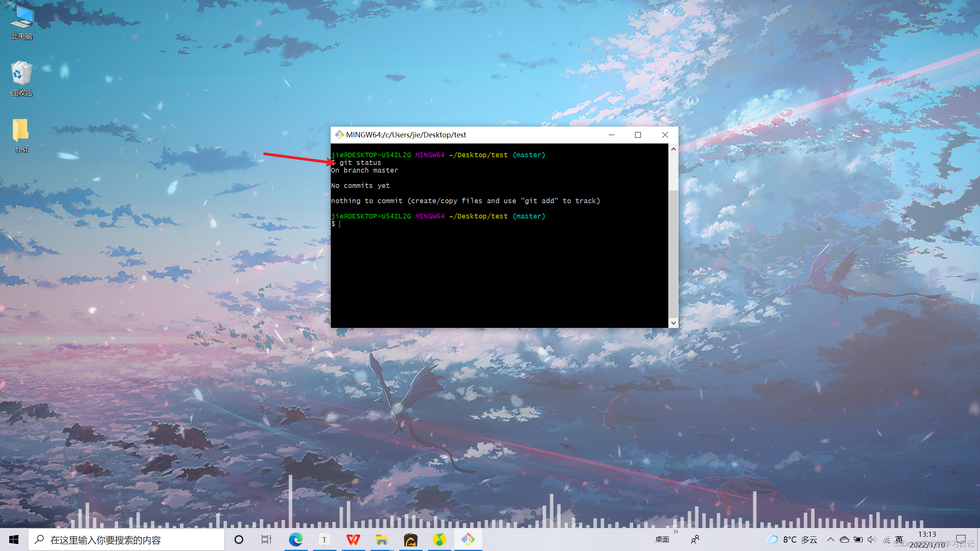The image size is (980, 551).
Task: Maximize the MINGW64 terminal window
Action: point(638,135)
